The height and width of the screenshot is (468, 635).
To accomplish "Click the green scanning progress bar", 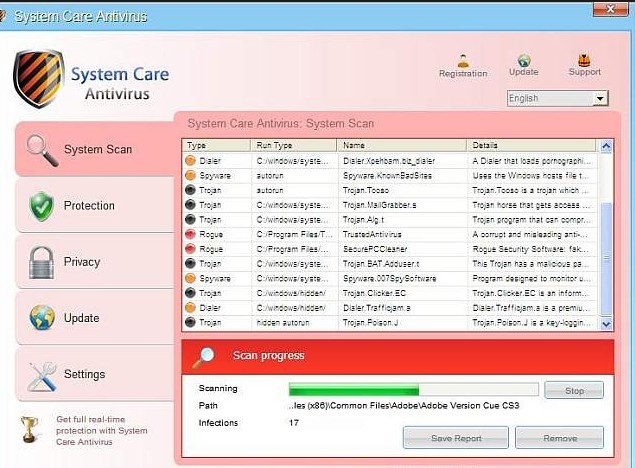I will [413, 390].
